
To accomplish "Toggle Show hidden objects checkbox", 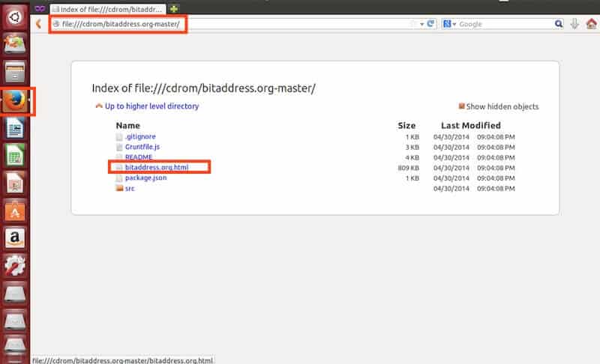I will (x=461, y=106).
